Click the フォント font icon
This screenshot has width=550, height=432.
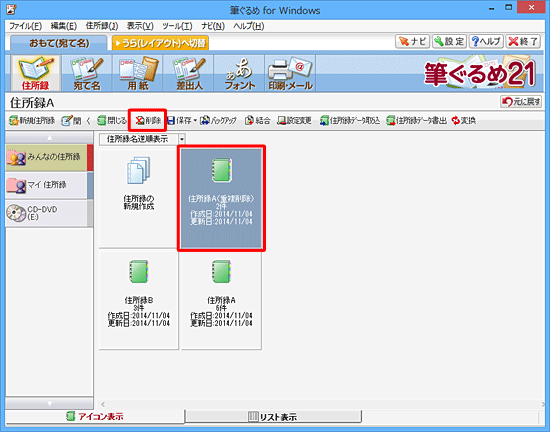pos(239,73)
